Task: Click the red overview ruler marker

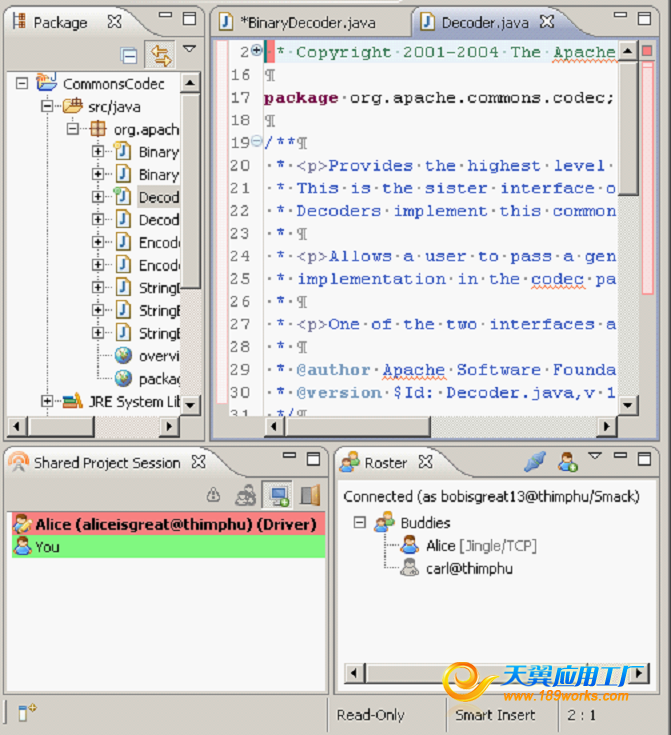Action: 648,51
